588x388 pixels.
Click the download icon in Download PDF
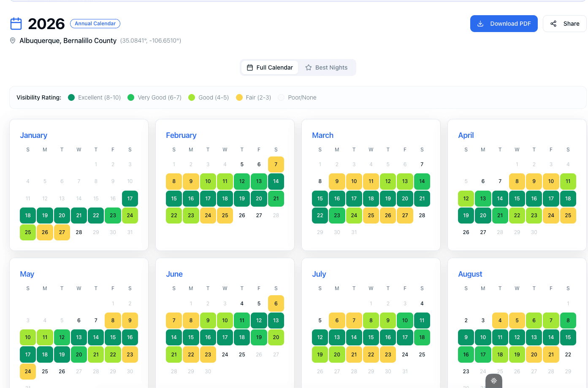480,24
